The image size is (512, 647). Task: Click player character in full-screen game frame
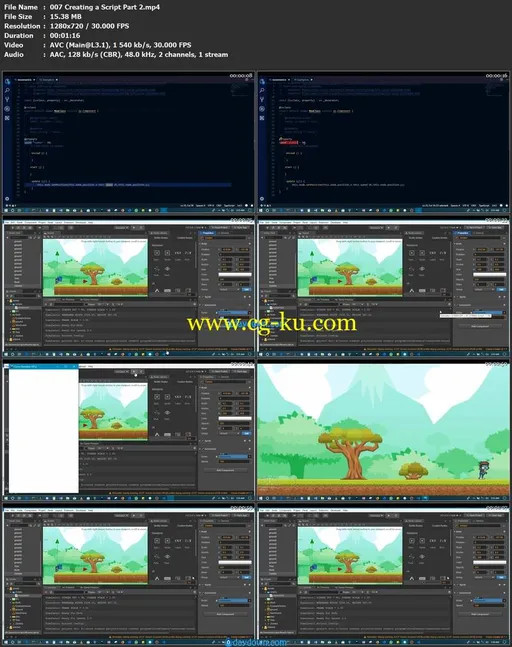(483, 470)
